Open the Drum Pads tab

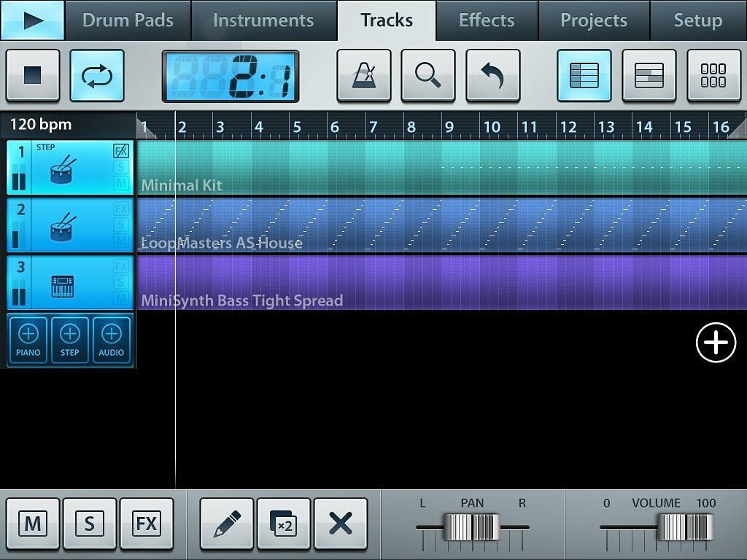pos(128,20)
